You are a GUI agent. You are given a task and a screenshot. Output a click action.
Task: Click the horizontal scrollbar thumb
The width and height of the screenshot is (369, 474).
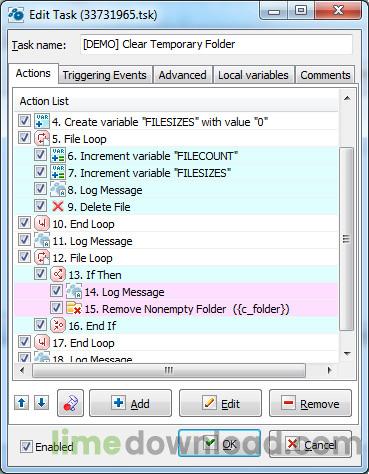pyautogui.click(x=169, y=370)
